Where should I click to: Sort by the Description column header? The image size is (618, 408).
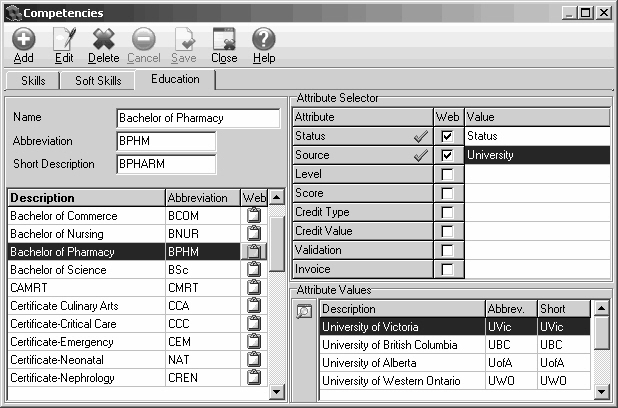click(x=85, y=198)
